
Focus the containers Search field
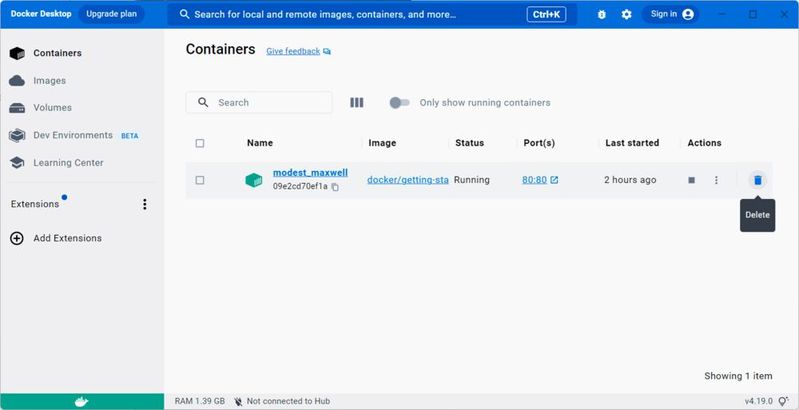(x=259, y=102)
